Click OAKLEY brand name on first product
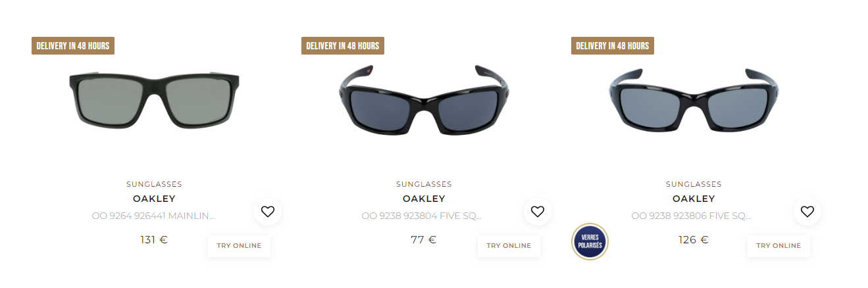The image size is (868, 288). click(154, 199)
